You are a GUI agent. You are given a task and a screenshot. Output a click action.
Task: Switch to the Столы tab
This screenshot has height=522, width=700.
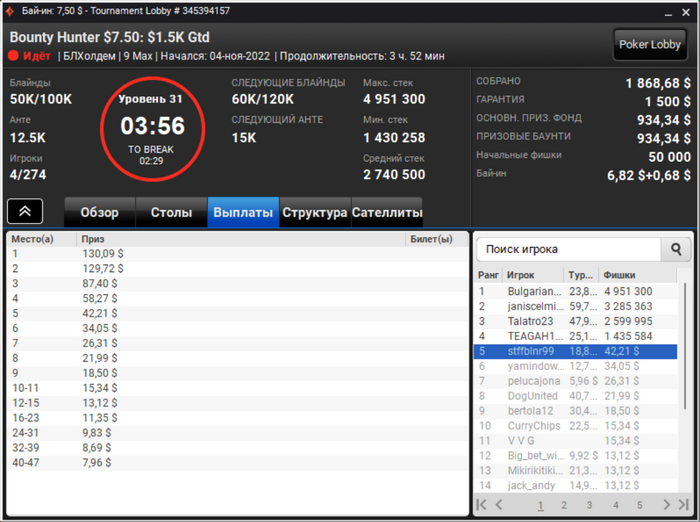tap(171, 212)
